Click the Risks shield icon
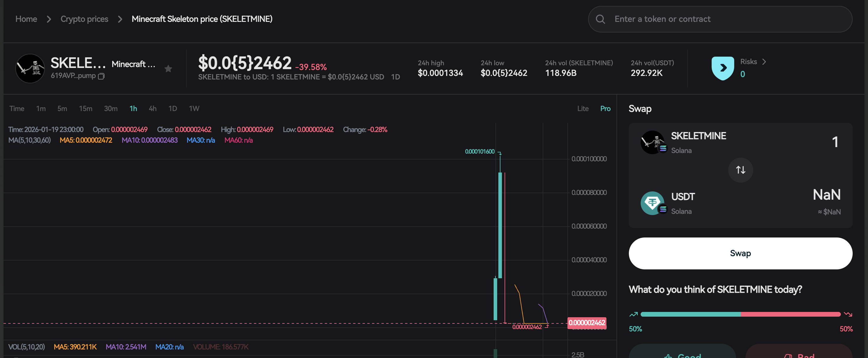The height and width of the screenshot is (358, 868). pyautogui.click(x=722, y=68)
